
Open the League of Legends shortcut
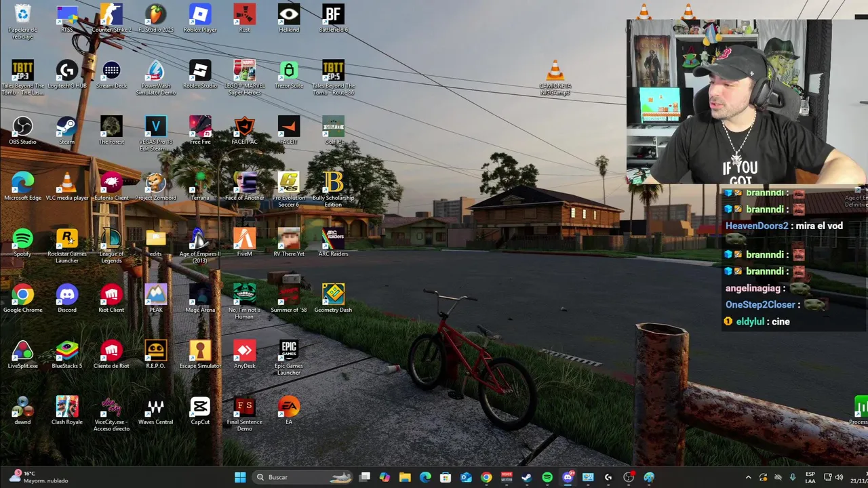click(x=111, y=246)
